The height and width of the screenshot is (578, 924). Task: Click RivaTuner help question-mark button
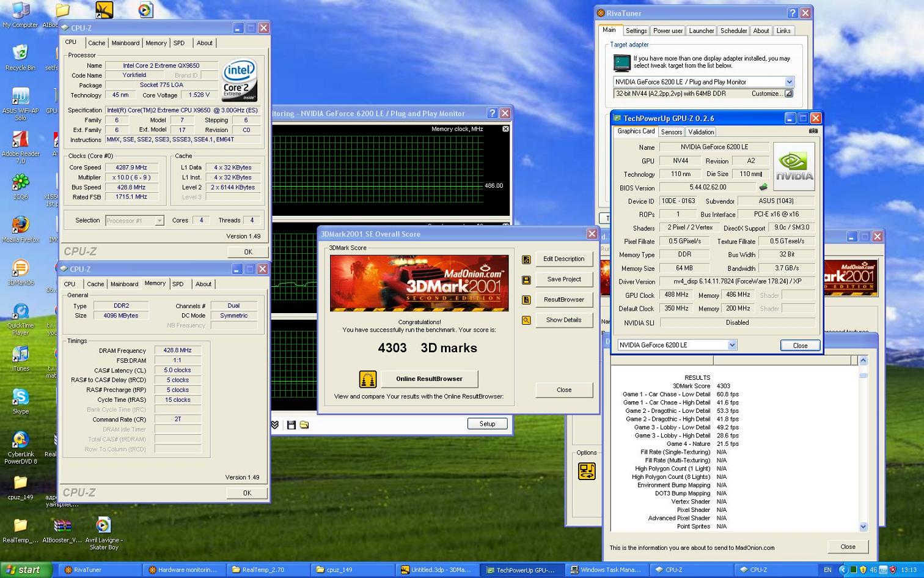[793, 13]
